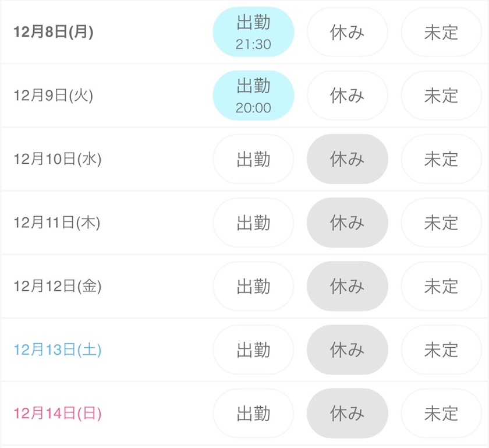Mark 12月12日(金) as 未定
The image size is (489, 448).
[441, 286]
